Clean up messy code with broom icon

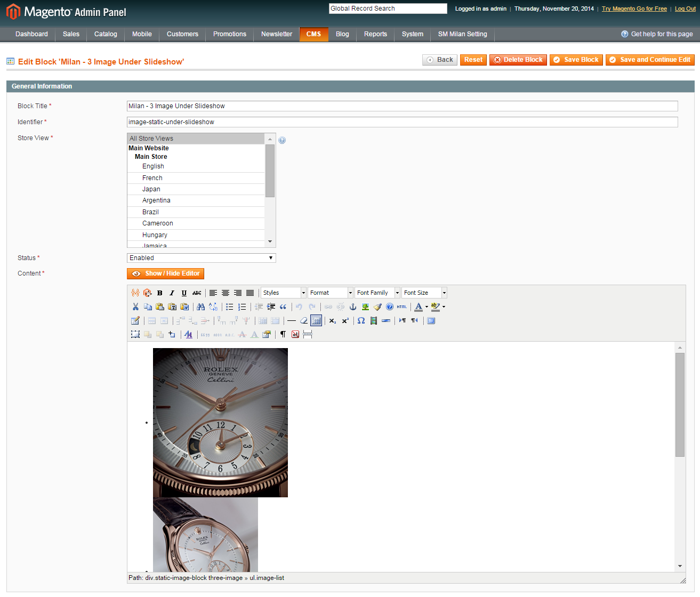[377, 306]
